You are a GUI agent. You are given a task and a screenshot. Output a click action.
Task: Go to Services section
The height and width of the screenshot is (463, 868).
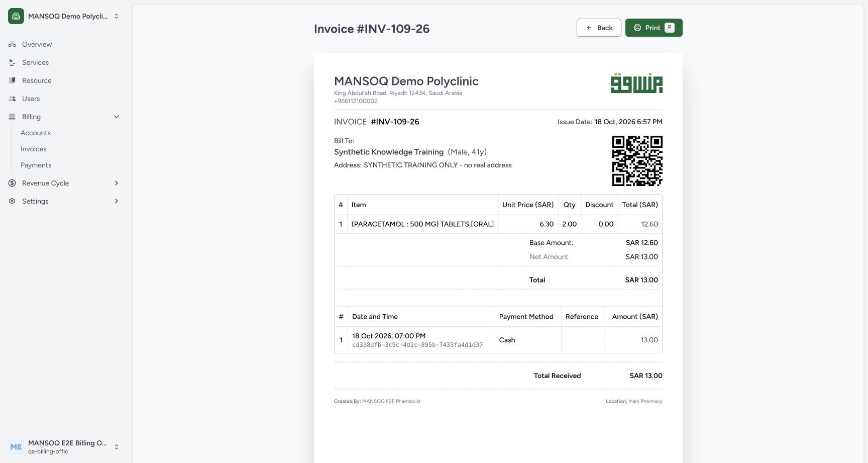coord(35,62)
